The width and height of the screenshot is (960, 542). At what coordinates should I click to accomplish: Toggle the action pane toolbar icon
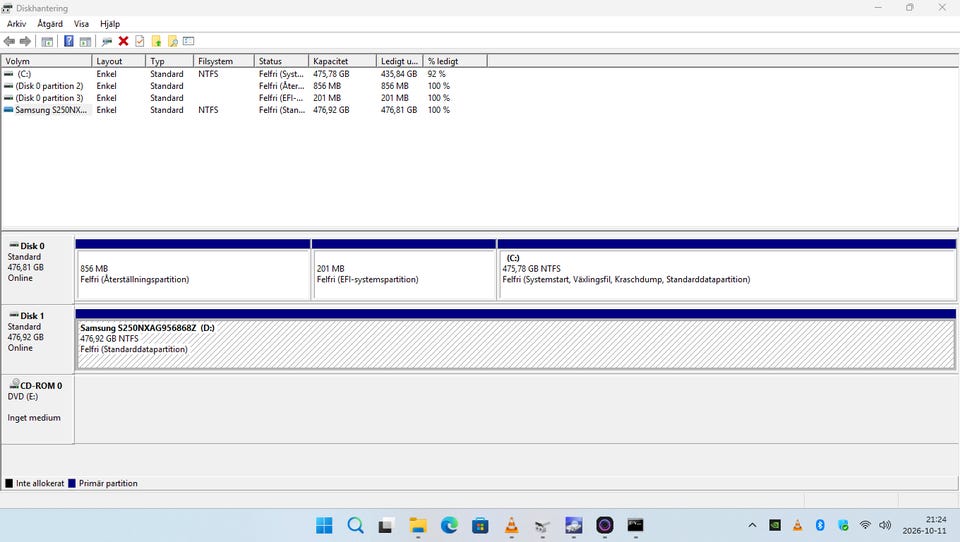tap(85, 41)
